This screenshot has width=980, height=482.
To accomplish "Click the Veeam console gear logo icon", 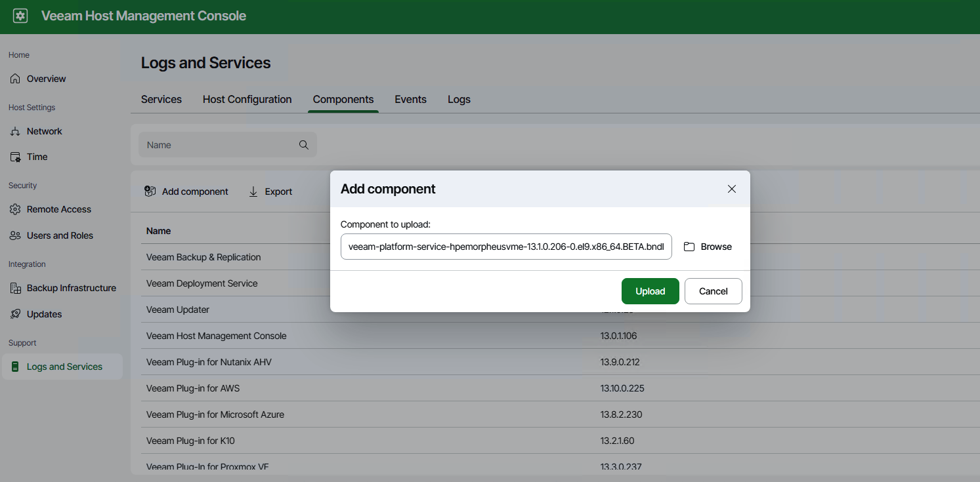I will tap(20, 16).
